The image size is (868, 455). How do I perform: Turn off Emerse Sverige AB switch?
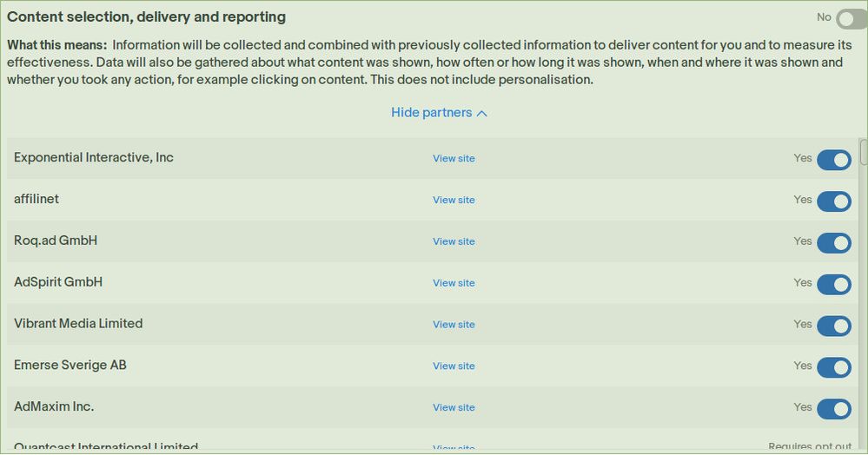[833, 367]
